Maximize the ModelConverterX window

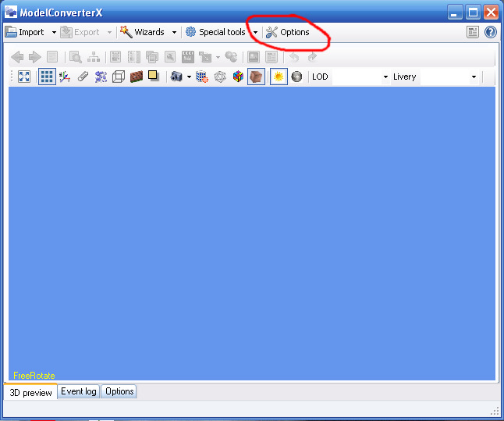473,12
